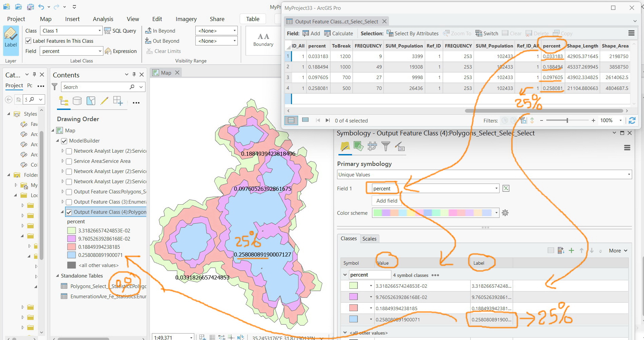
Task: Click Select By Attributes in table toolbar
Action: [412, 33]
